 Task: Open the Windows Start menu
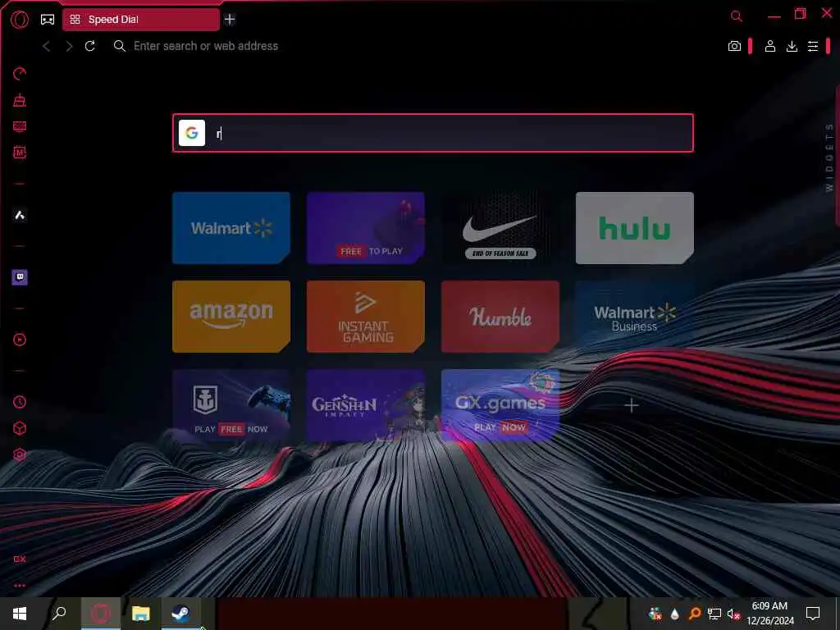(20, 614)
